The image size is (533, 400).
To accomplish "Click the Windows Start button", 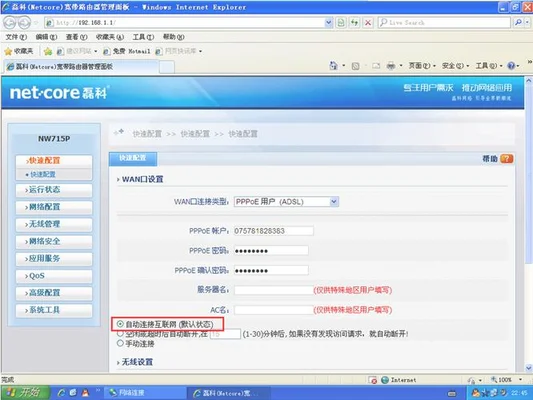I will point(24,393).
